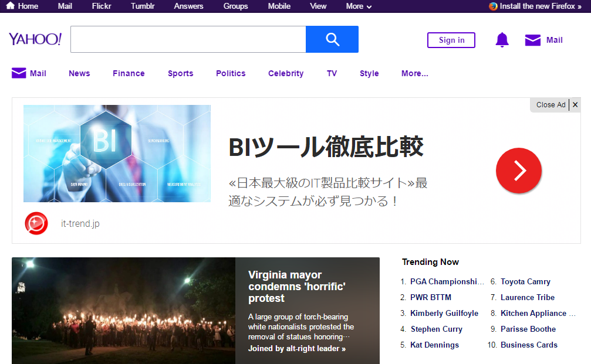The image size is (591, 364).
Task: Click Mail label in navigation row
Action: pos(38,73)
